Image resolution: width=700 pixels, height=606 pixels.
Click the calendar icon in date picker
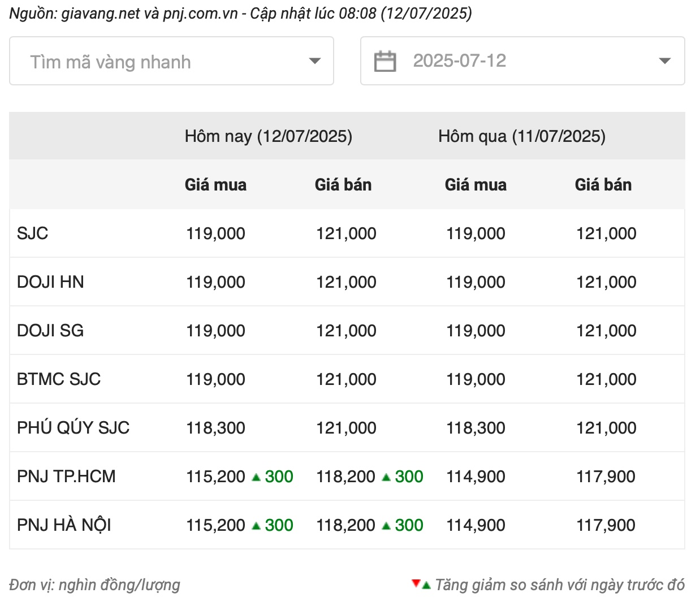pyautogui.click(x=385, y=61)
